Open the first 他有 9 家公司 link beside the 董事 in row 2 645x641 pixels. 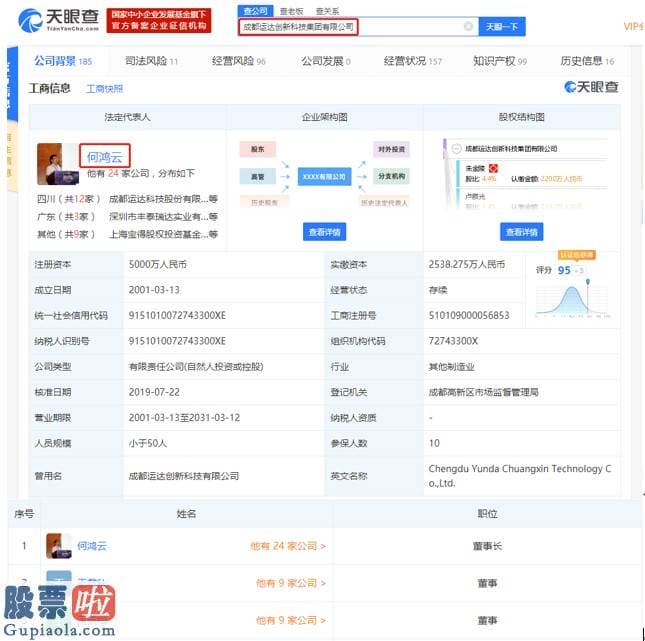point(291,583)
